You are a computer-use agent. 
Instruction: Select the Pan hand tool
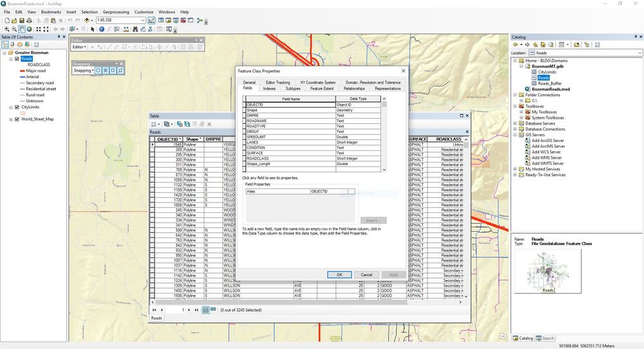22,29
